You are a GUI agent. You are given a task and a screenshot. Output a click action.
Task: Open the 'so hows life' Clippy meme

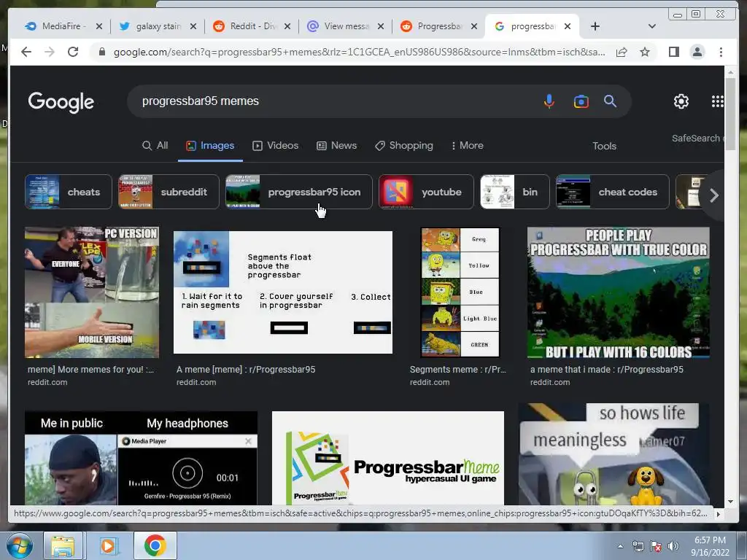click(x=614, y=454)
